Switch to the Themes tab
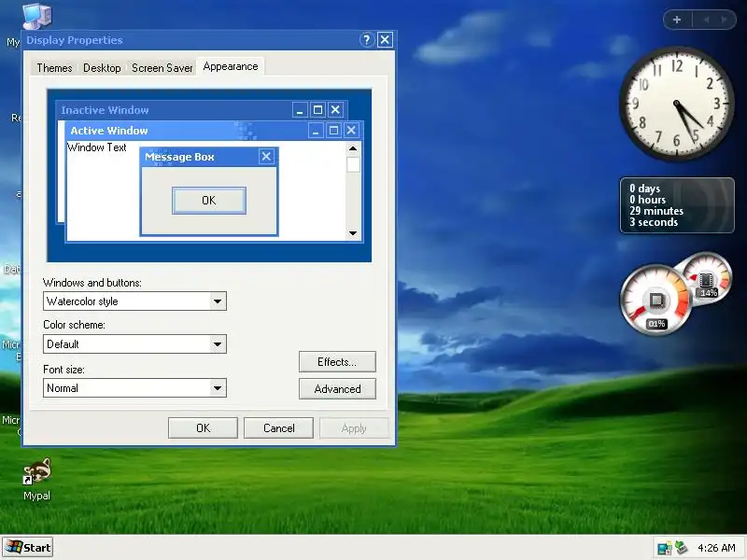The width and height of the screenshot is (747, 560). 54,68
